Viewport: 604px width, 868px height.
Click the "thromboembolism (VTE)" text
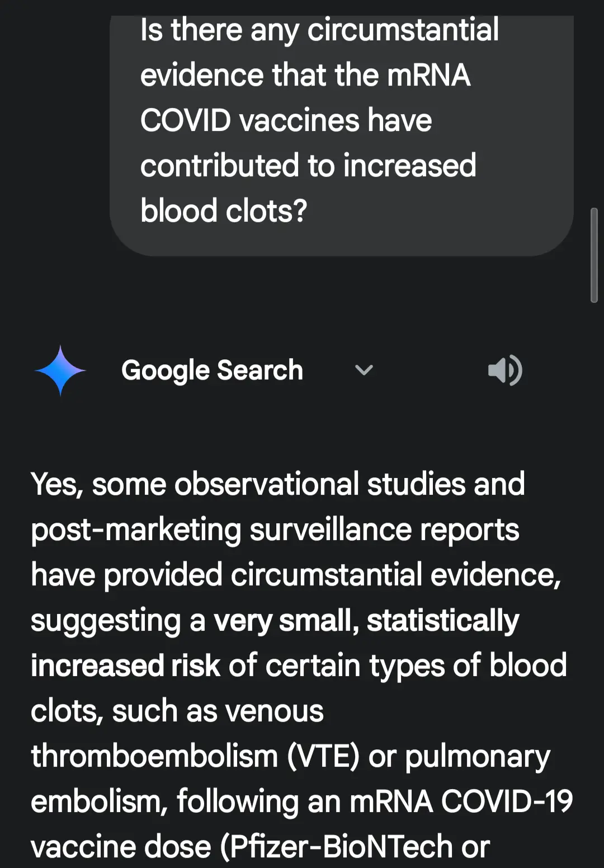[x=195, y=757]
